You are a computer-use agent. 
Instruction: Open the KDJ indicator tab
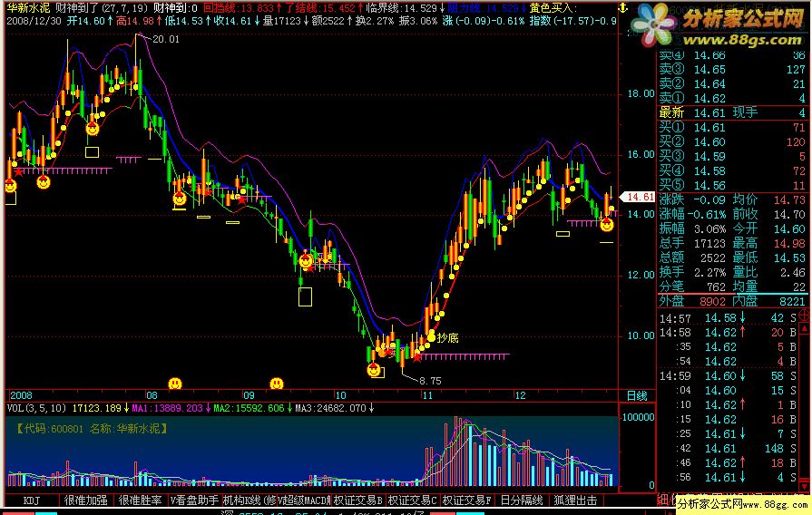(32, 500)
